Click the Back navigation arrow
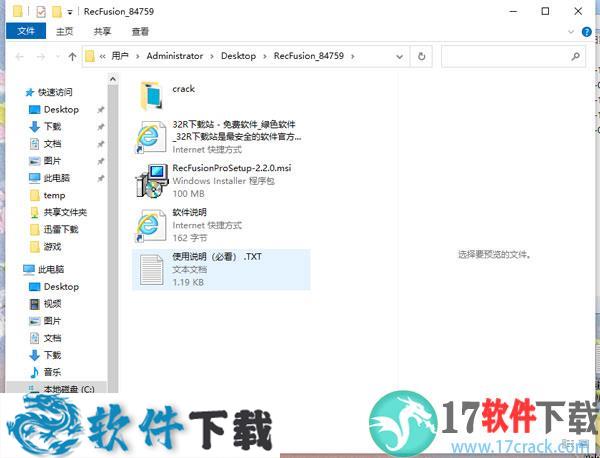Image resolution: width=600 pixels, height=458 pixels. pyautogui.click(x=20, y=57)
